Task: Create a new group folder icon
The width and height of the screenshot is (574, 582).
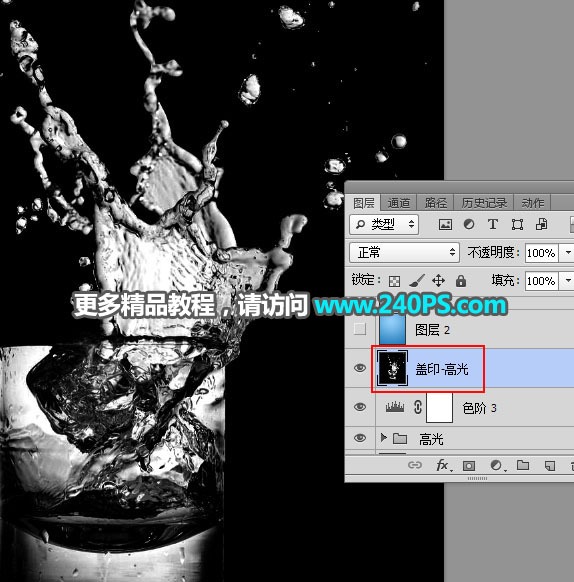Action: click(523, 465)
